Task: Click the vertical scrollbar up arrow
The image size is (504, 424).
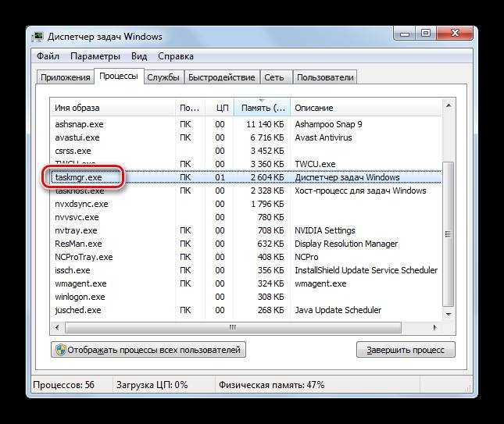Action: [449, 105]
